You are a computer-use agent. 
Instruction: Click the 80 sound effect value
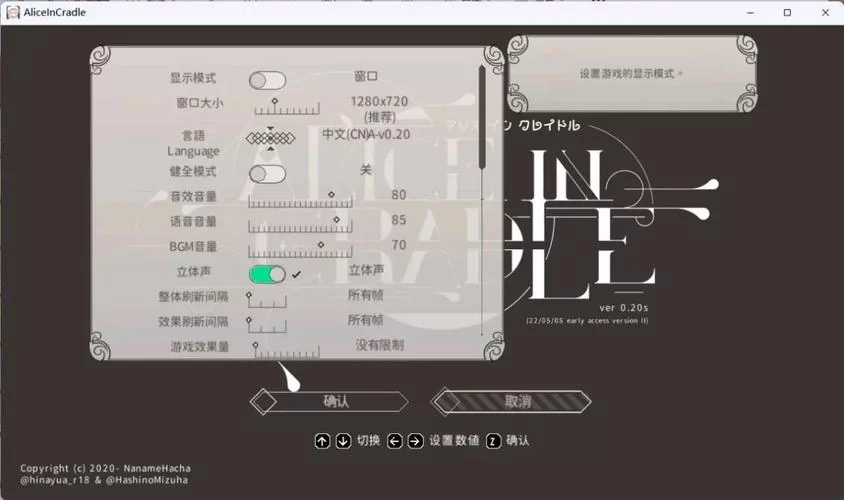click(399, 195)
